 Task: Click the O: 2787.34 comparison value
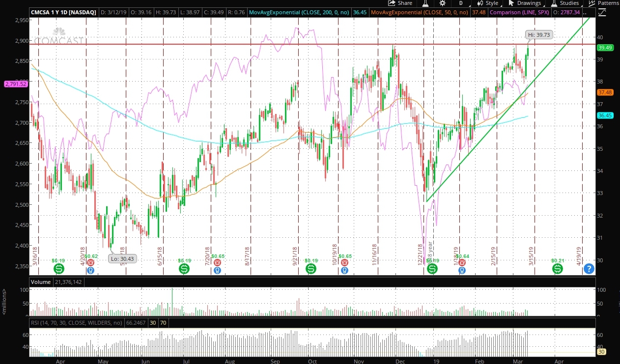(566, 12)
